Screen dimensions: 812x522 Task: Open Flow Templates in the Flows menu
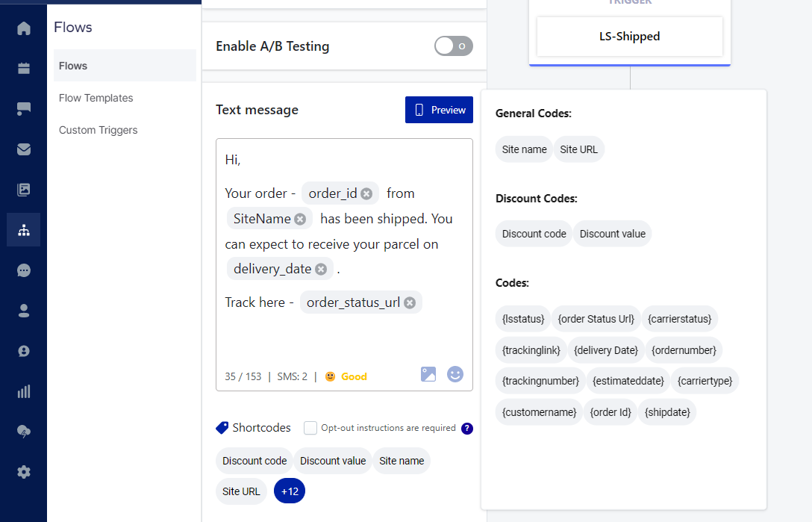pos(96,98)
